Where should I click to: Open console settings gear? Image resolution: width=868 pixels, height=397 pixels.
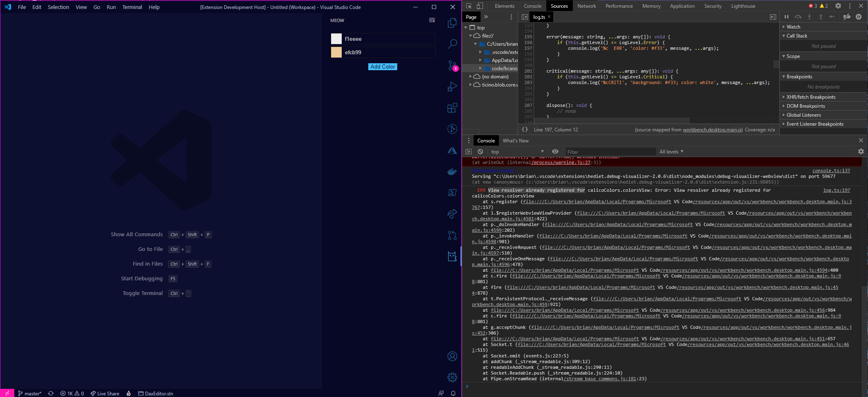coord(861,151)
